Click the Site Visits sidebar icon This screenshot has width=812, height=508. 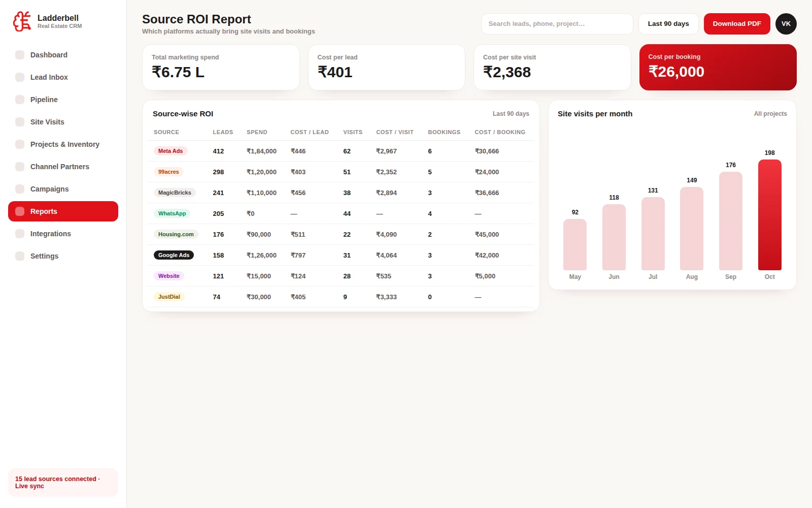click(20, 122)
